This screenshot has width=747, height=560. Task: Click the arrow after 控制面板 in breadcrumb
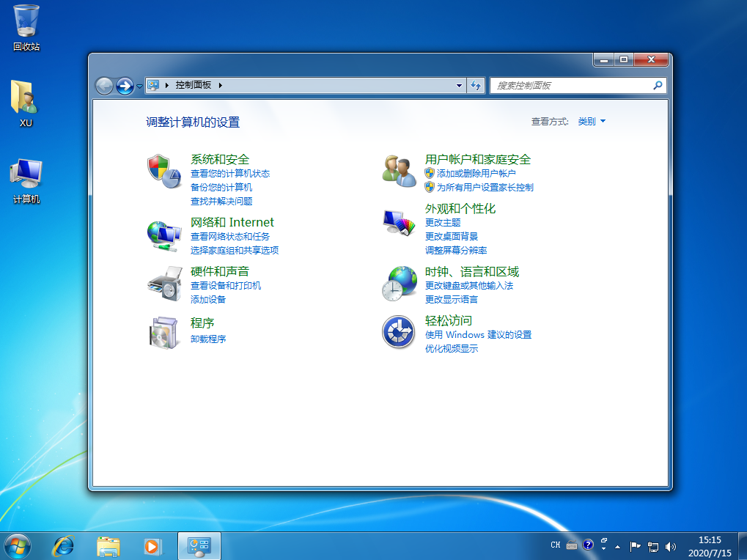coord(220,86)
